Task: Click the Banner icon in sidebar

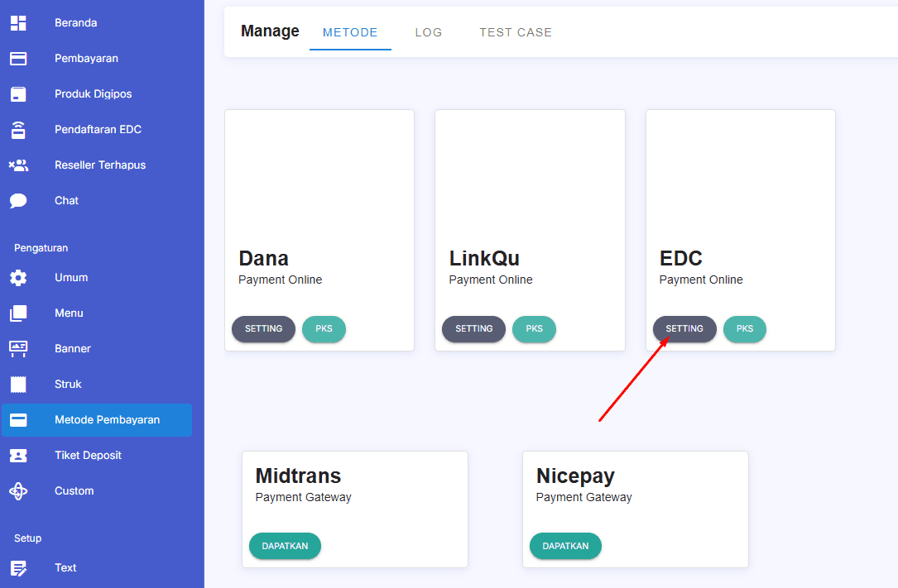Action: click(18, 349)
